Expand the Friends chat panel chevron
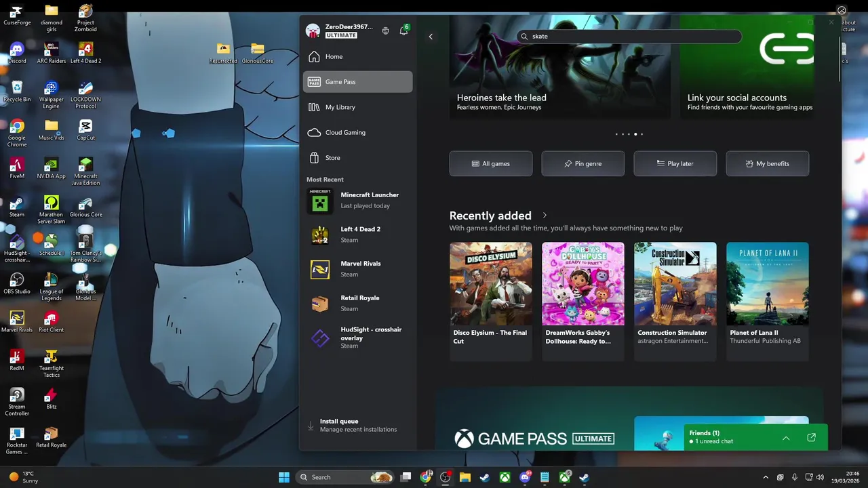Image resolution: width=868 pixels, height=488 pixels. click(786, 438)
